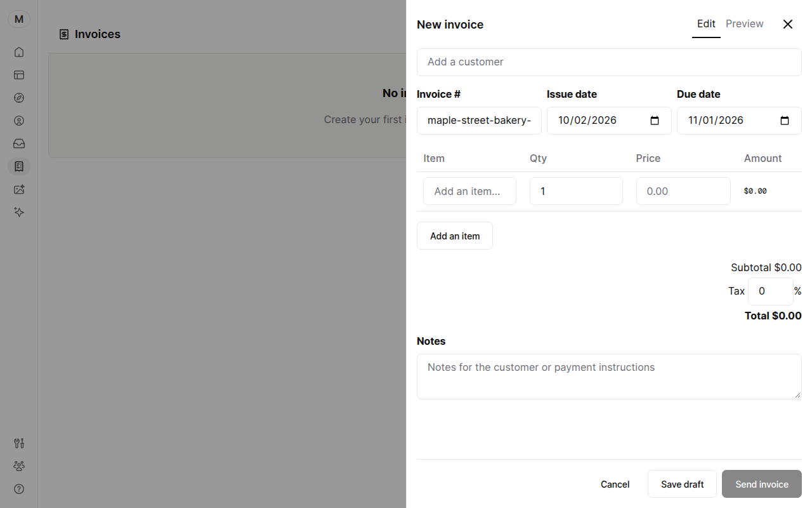
Task: Select the Qty field showing 1
Action: pyautogui.click(x=576, y=191)
